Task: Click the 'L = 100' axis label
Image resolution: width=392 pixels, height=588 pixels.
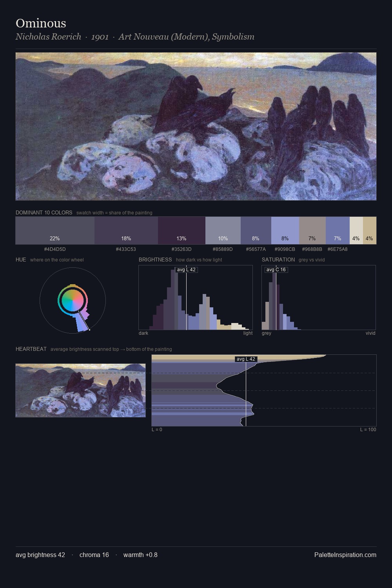Action: point(368,430)
